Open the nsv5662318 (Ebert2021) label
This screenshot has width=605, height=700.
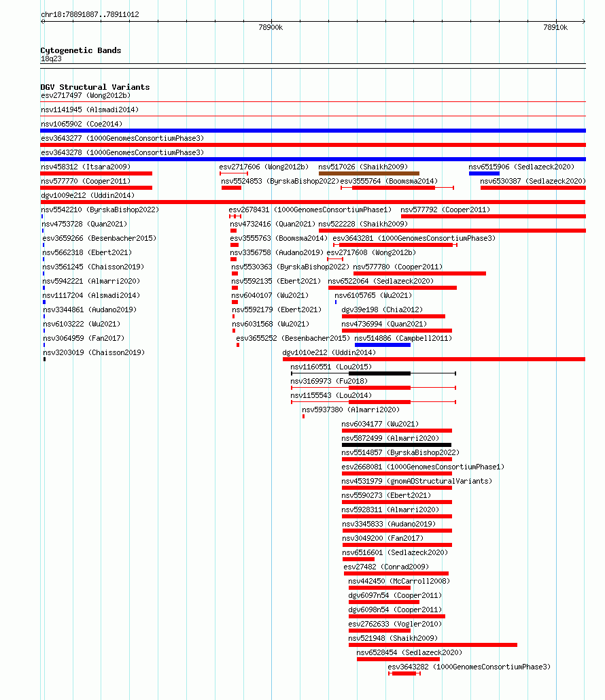click(x=87, y=252)
